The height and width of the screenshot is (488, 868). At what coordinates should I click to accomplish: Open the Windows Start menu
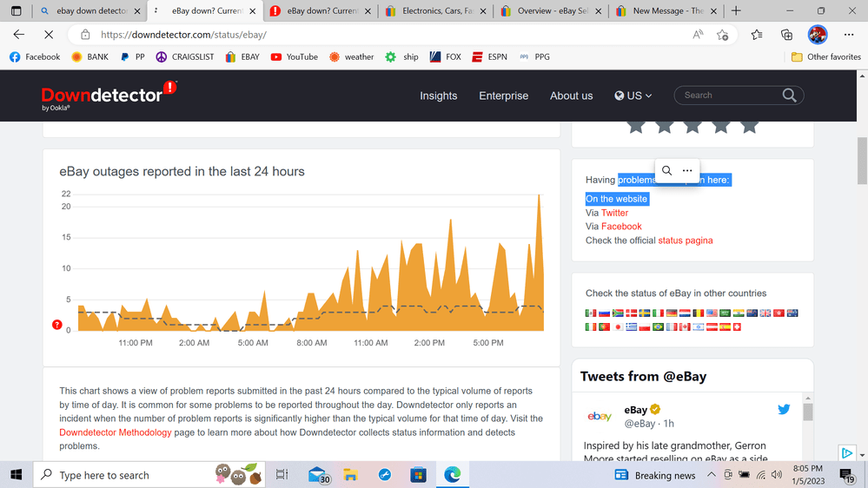16,475
